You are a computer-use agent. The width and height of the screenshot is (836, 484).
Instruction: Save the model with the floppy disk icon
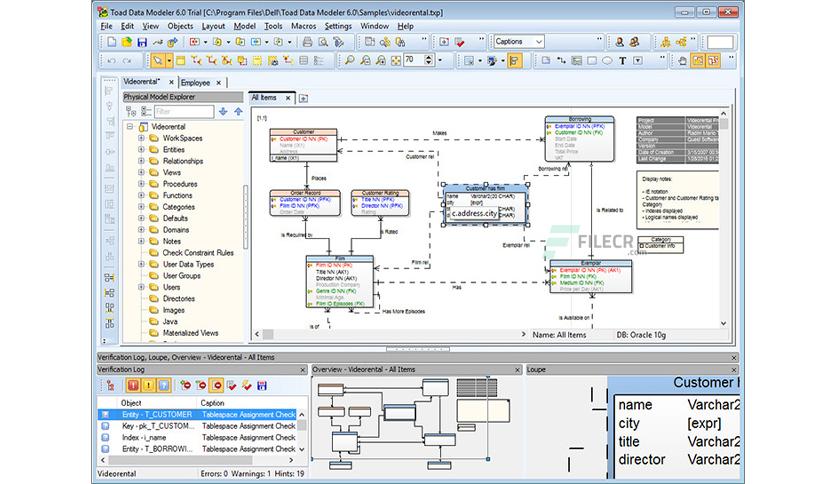click(x=142, y=42)
